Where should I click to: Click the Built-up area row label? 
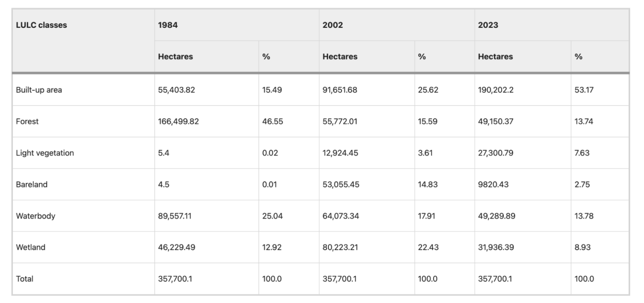point(39,90)
